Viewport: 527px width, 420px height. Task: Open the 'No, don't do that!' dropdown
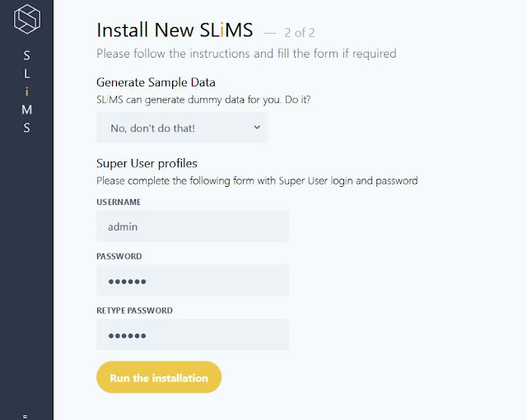click(x=182, y=128)
